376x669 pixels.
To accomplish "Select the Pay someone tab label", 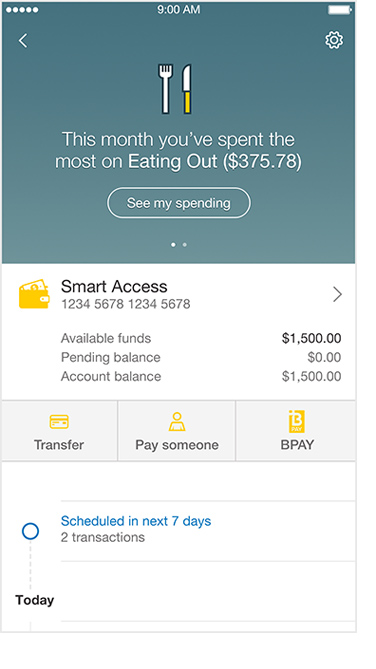I will point(177,445).
